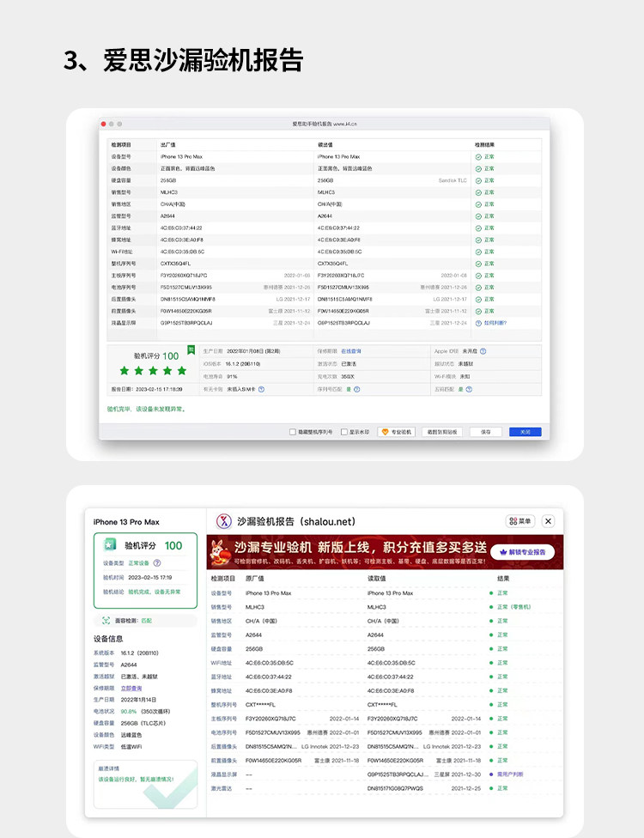
Task: Click the 保存 button in i4 report
Action: coord(486,432)
